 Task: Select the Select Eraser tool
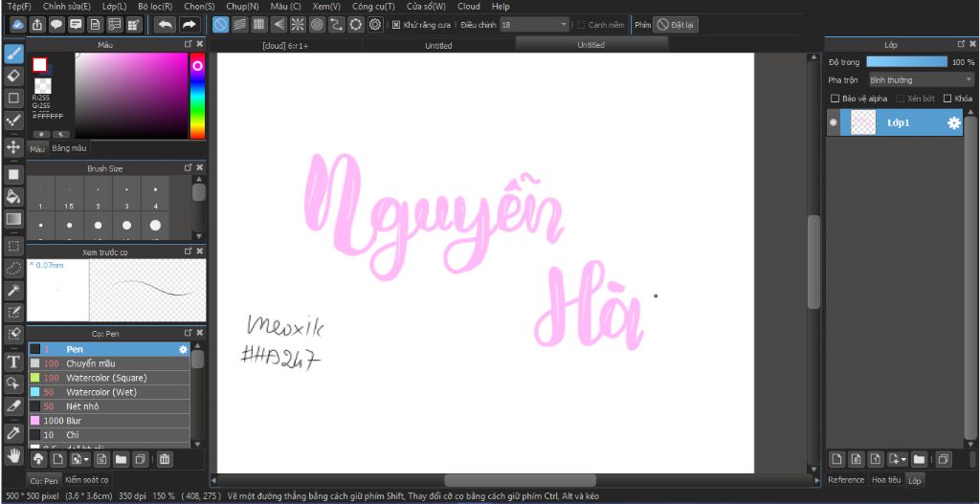click(13, 334)
